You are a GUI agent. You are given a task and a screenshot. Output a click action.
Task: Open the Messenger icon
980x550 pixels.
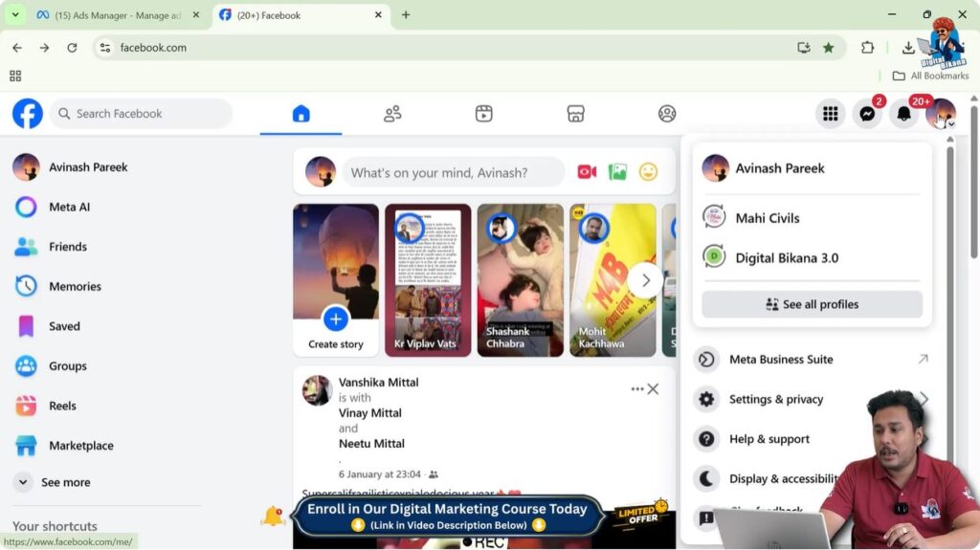867,114
